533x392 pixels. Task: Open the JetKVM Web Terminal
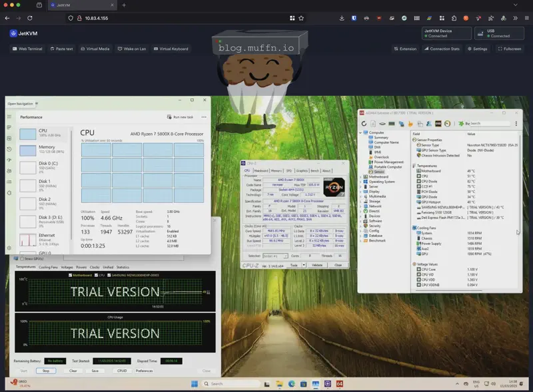pos(27,49)
